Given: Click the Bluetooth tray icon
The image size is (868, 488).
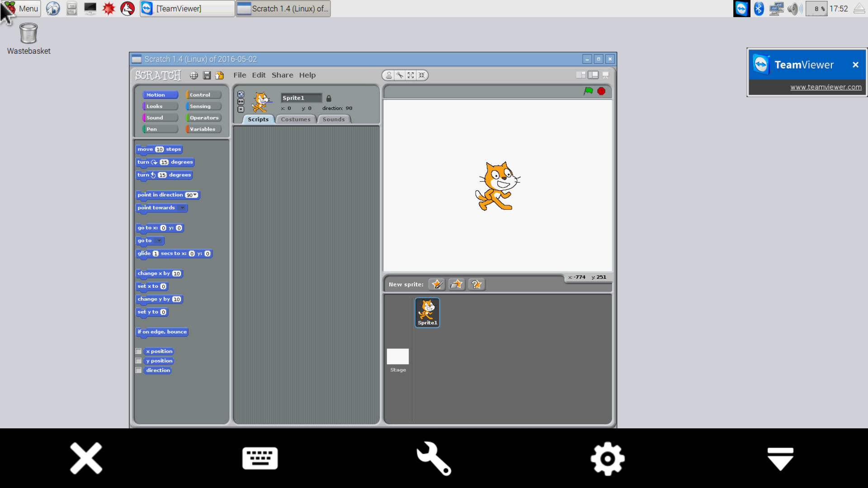Looking at the screenshot, I should point(759,9).
